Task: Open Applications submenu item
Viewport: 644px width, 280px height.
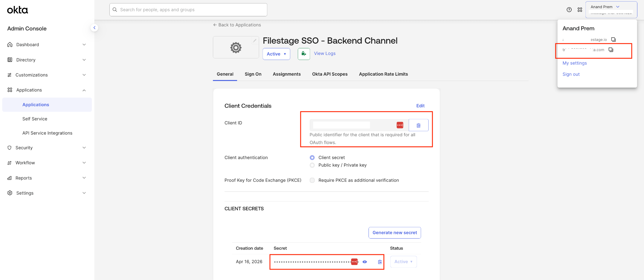Action: pyautogui.click(x=47, y=105)
